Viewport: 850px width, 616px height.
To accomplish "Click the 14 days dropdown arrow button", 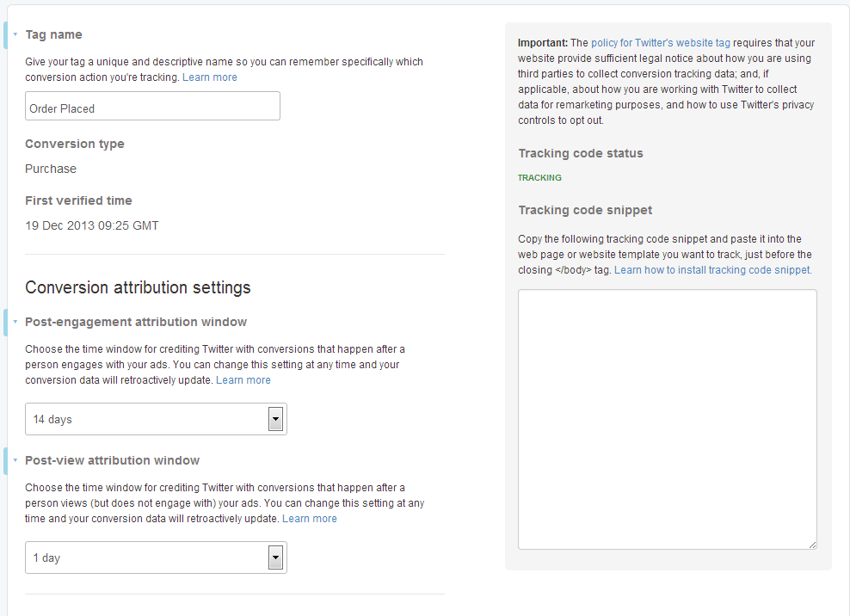I will coord(276,419).
